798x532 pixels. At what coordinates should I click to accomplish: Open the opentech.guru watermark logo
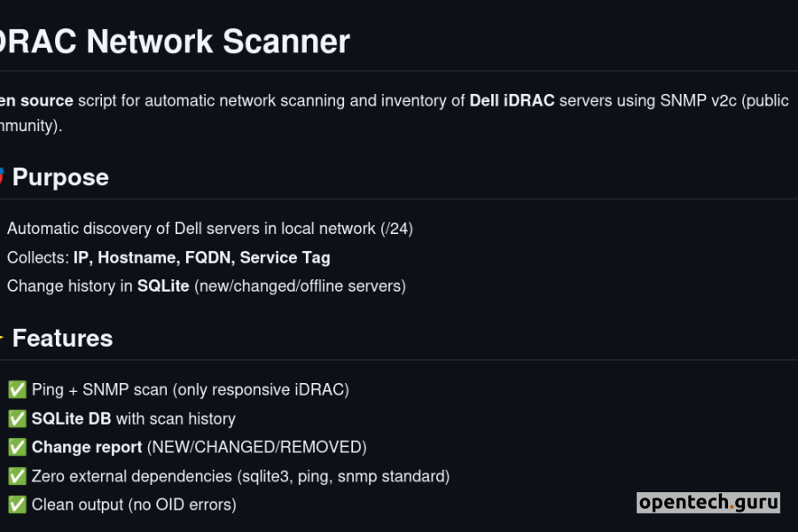coord(708,503)
